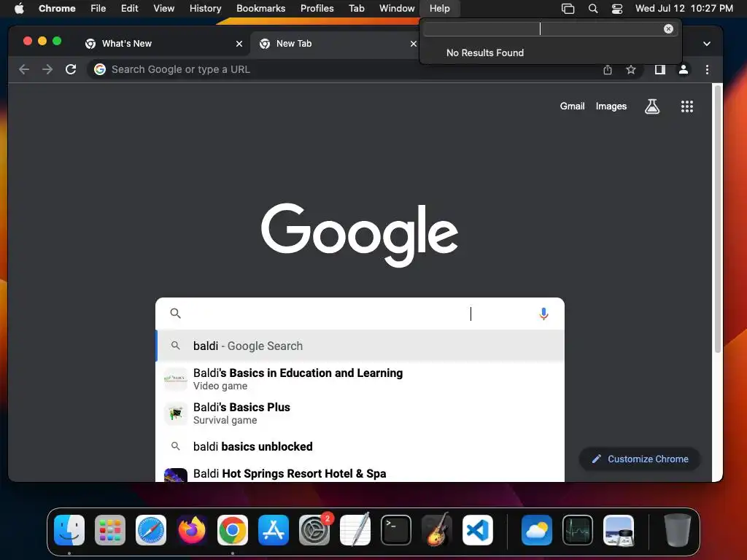
Task: Open GarageBand from the Dock
Action: click(x=437, y=529)
